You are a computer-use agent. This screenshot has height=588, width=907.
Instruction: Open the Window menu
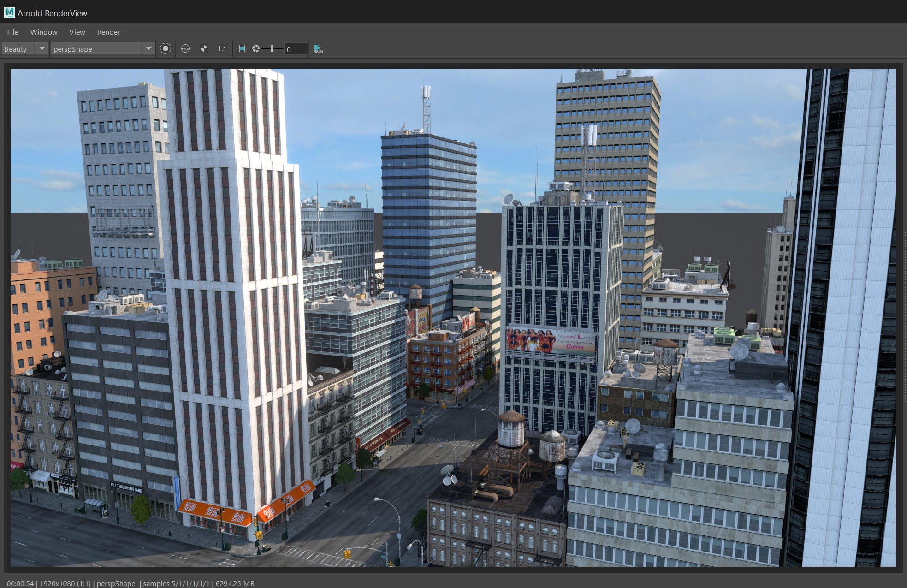point(44,32)
